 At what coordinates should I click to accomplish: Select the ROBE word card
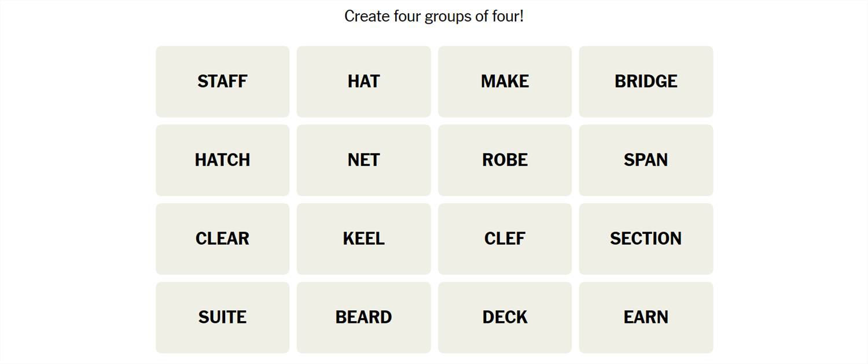pos(505,160)
